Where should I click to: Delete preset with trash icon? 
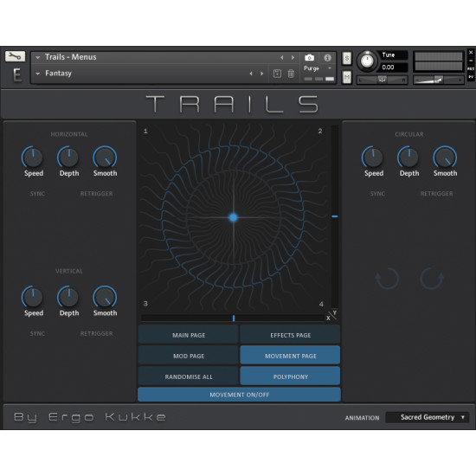tap(291, 74)
